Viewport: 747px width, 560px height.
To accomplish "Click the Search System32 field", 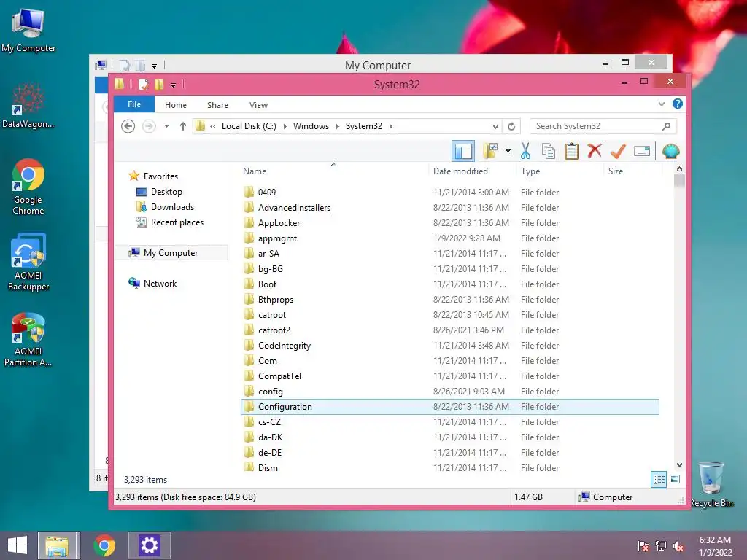I will pos(603,126).
